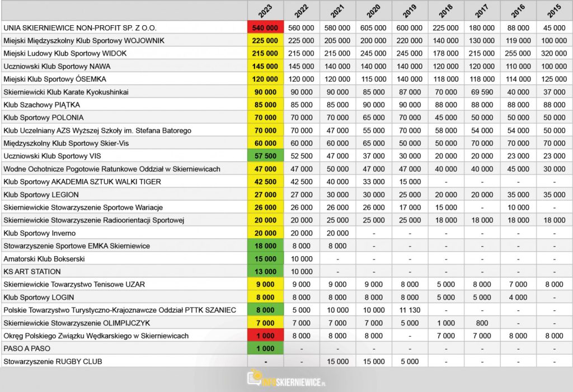Select PASO A PASO
Screen dimensions: 573x392
(x=27, y=348)
